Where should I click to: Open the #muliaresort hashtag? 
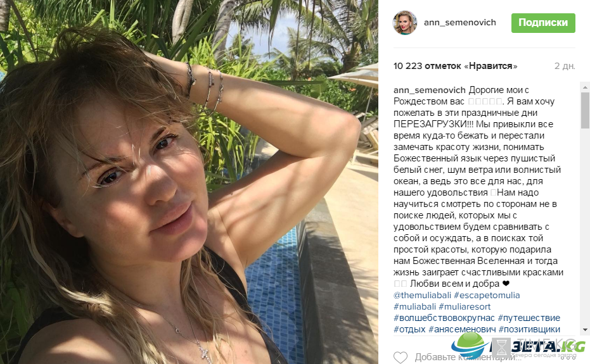point(465,306)
